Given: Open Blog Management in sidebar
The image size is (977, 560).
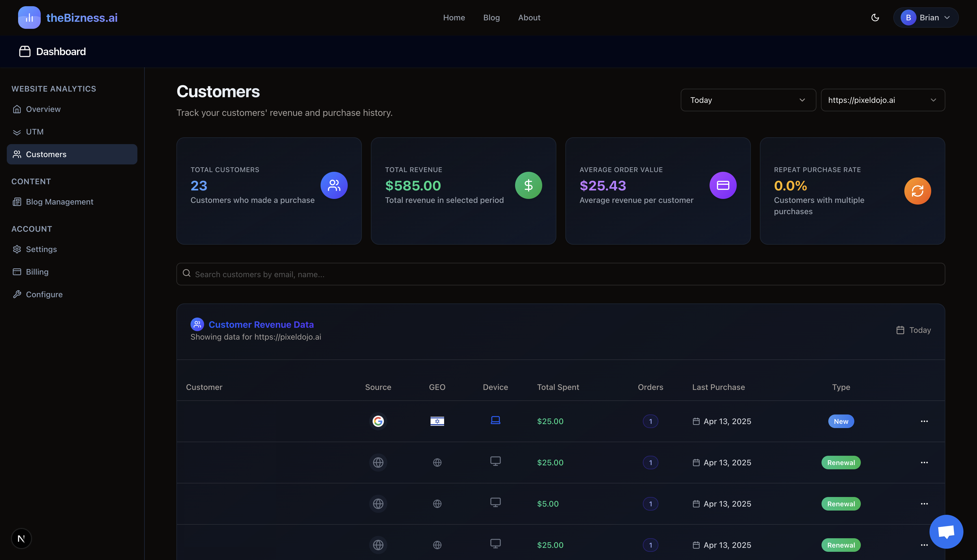Looking at the screenshot, I should pyautogui.click(x=59, y=202).
